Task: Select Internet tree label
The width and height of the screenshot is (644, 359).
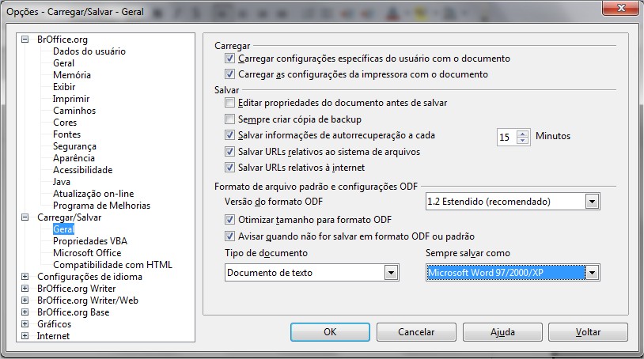Action: point(53,336)
